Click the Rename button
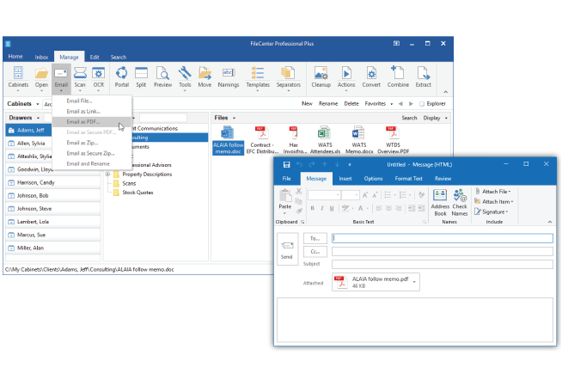 [328, 103]
